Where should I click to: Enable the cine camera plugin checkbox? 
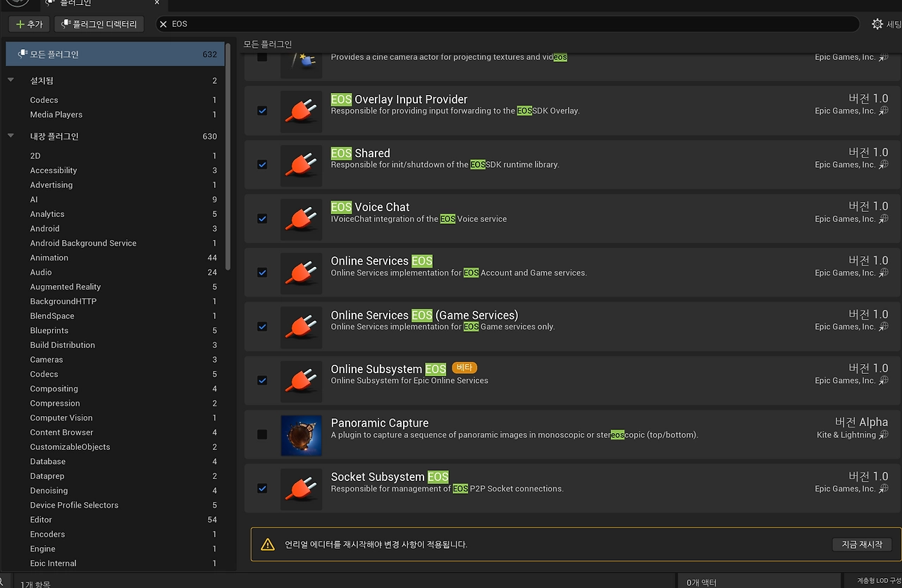[262, 56]
